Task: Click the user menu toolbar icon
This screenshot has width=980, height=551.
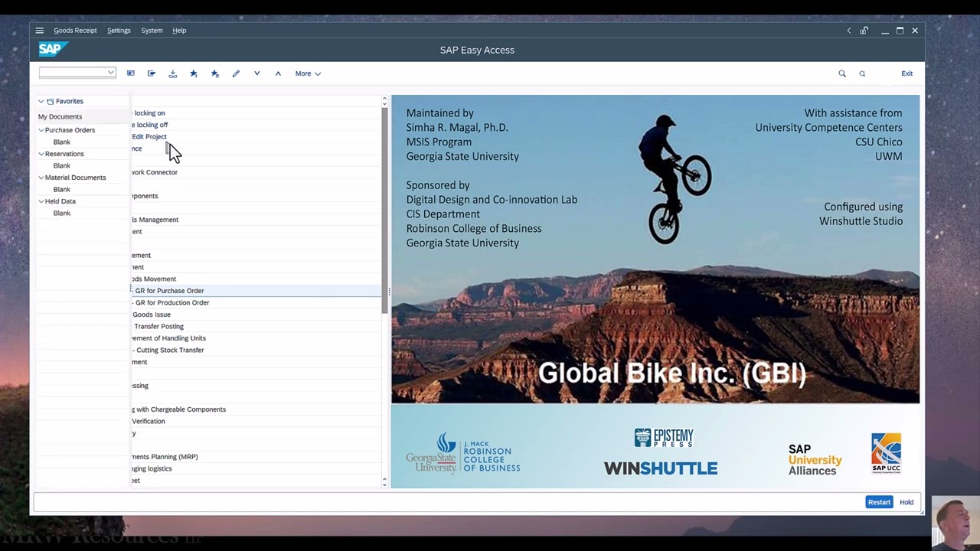Action: [x=131, y=73]
